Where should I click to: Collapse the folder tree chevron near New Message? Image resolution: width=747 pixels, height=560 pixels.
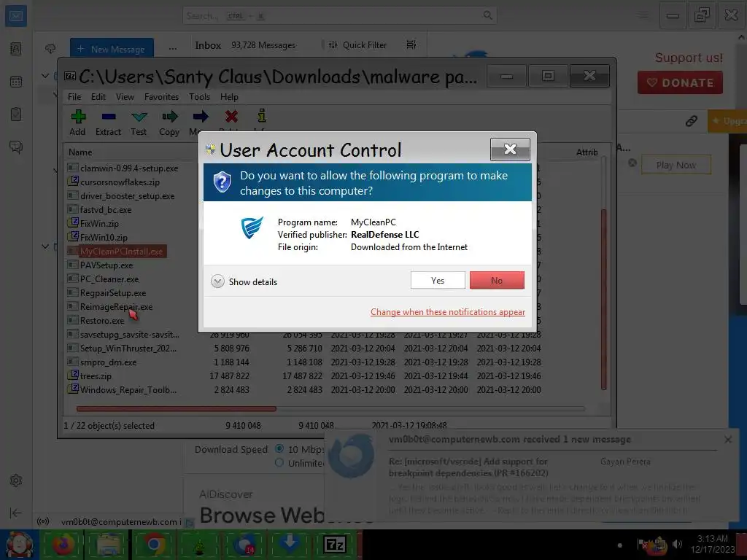(45, 75)
